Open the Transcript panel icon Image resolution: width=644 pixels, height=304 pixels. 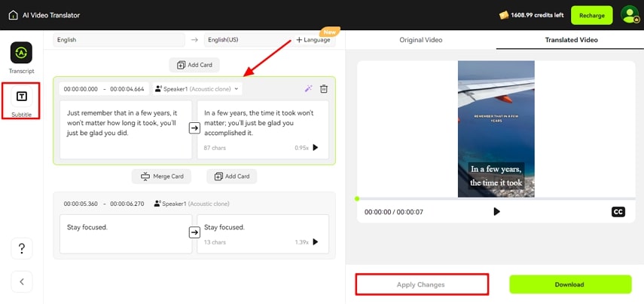(21, 53)
